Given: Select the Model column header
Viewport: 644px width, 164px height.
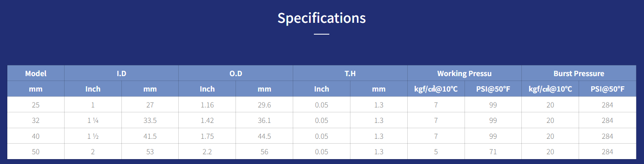Looking at the screenshot, I should tap(36, 73).
